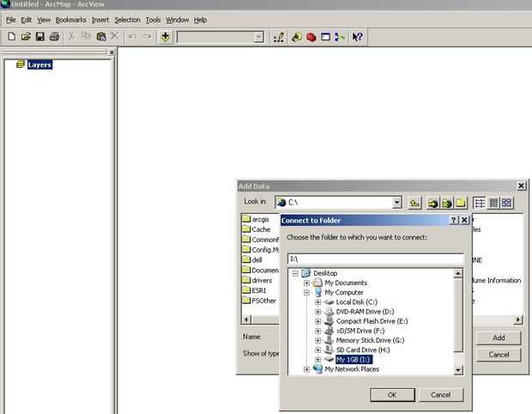Collapse the Desktop tree node

click(295, 273)
